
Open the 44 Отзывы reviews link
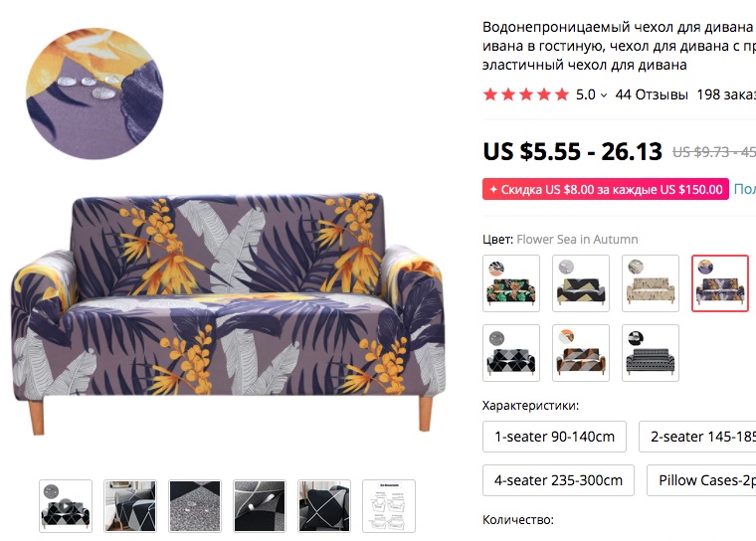pyautogui.click(x=652, y=94)
